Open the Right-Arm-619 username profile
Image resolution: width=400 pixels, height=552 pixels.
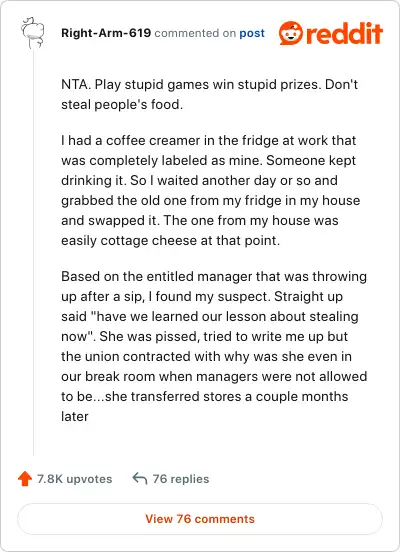[x=106, y=33]
